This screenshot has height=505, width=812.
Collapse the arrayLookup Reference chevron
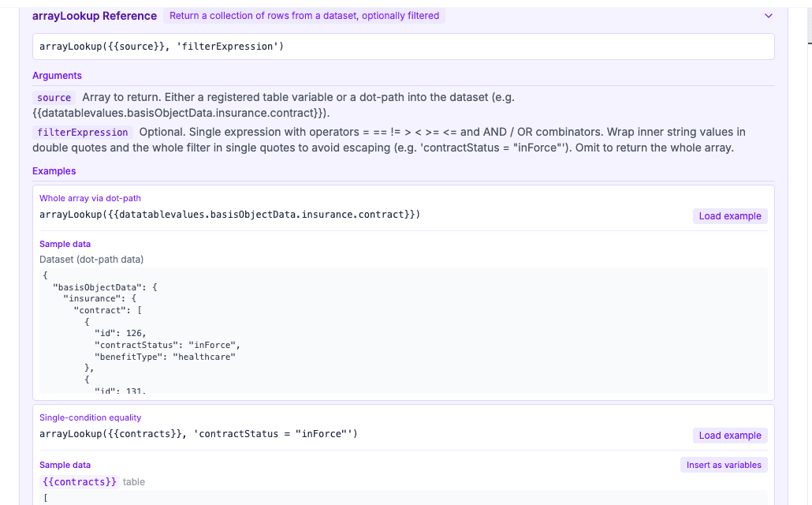[768, 16]
